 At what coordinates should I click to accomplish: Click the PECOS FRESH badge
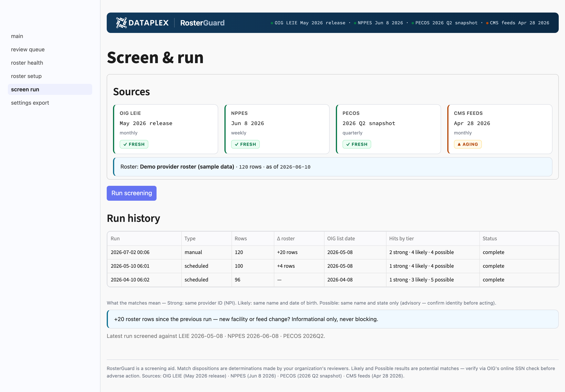pos(357,144)
